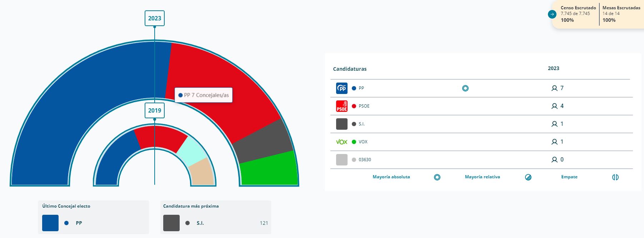
Task: Select the 2019 year marker on chart
Action: point(154,110)
